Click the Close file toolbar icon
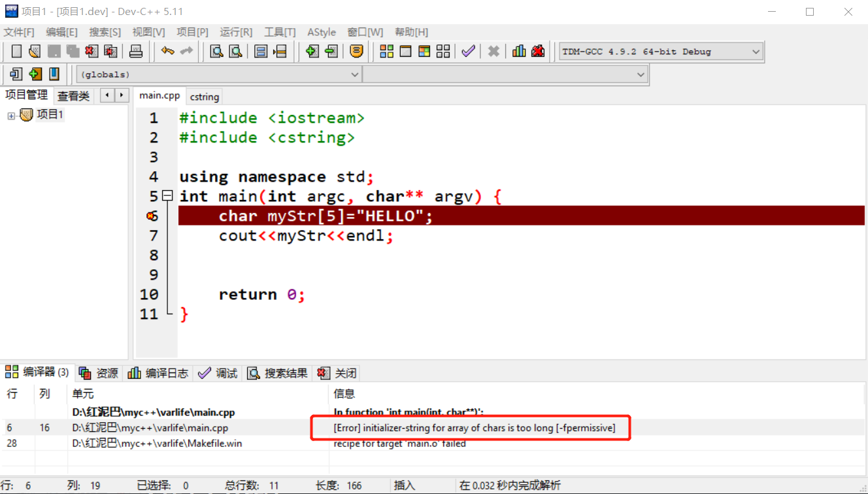The width and height of the screenshot is (868, 494). click(92, 51)
